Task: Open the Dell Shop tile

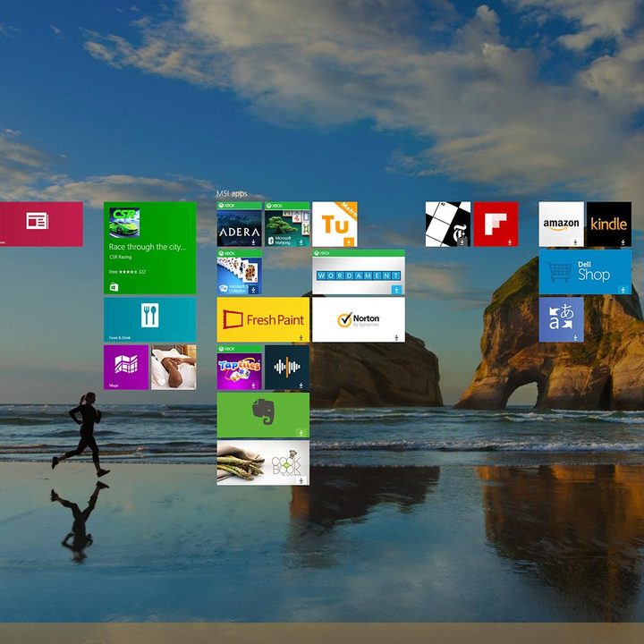Action: coord(585,272)
